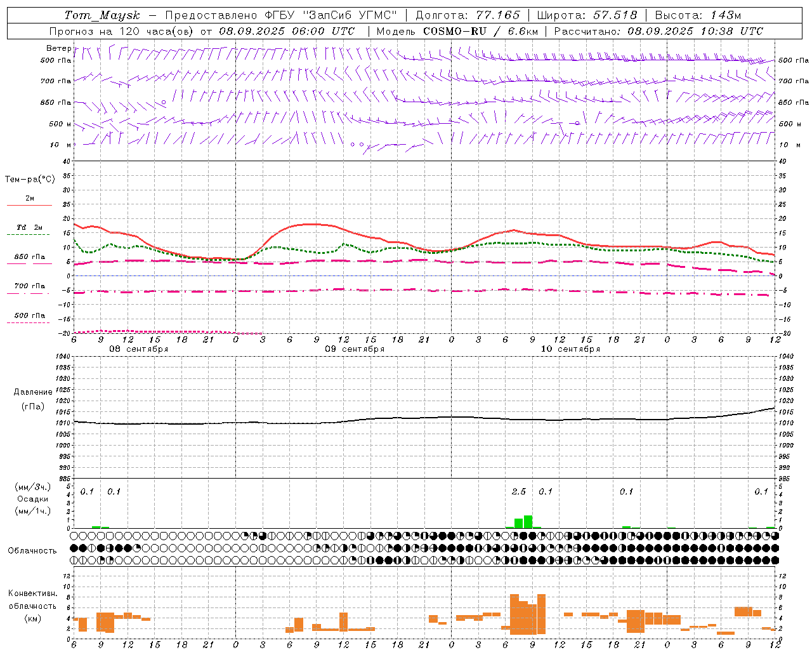Image resolution: width=812 pixels, height=650 pixels.
Task: Click the "08 сентября" date label
Action: (x=139, y=349)
